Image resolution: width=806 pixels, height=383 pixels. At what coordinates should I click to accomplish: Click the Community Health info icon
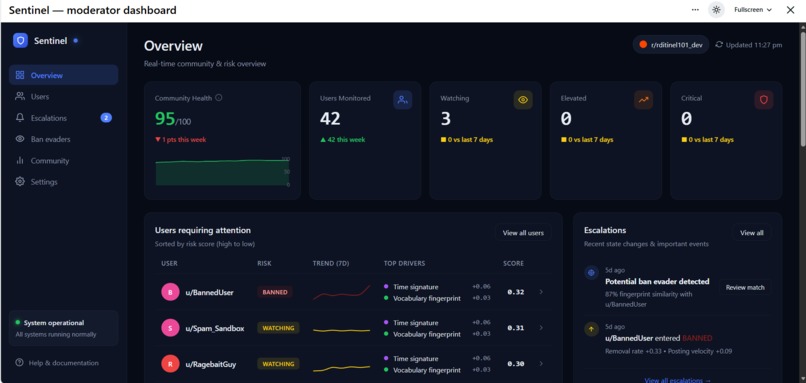pos(218,98)
